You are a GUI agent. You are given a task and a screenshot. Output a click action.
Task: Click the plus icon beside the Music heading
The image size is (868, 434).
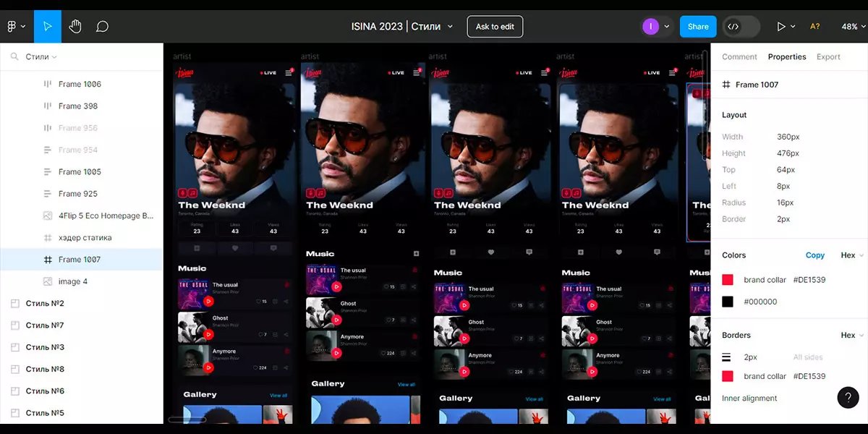click(416, 254)
